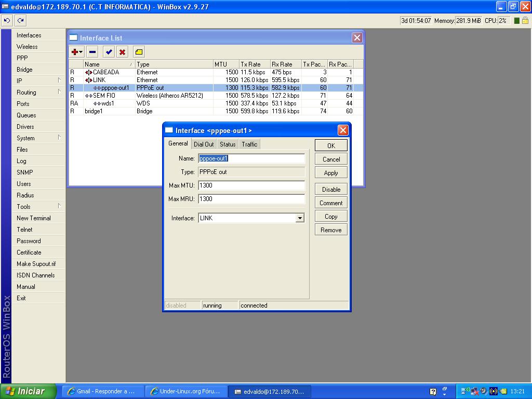The width and height of the screenshot is (532, 399).
Task: Click the Redo arrow in WinBox toolbar
Action: click(x=21, y=20)
